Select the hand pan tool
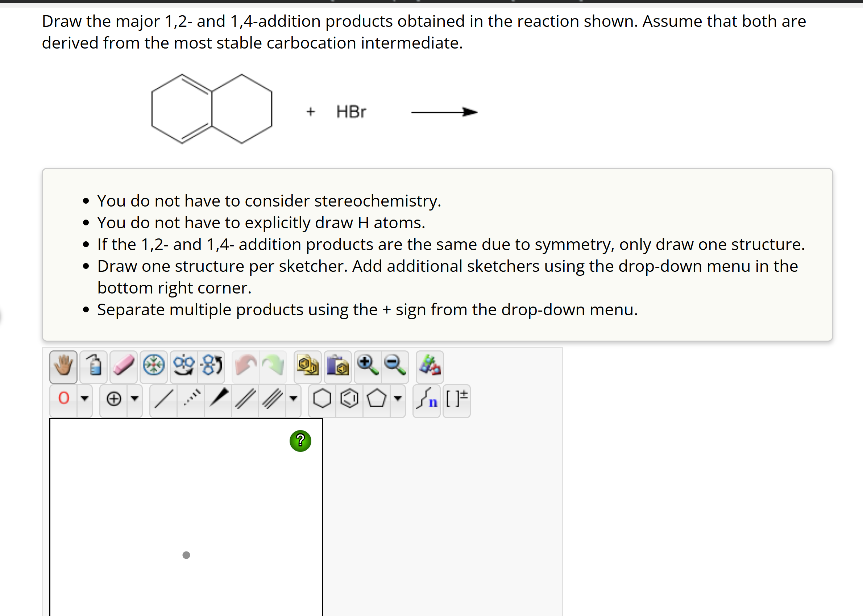The image size is (863, 616). coord(63,366)
